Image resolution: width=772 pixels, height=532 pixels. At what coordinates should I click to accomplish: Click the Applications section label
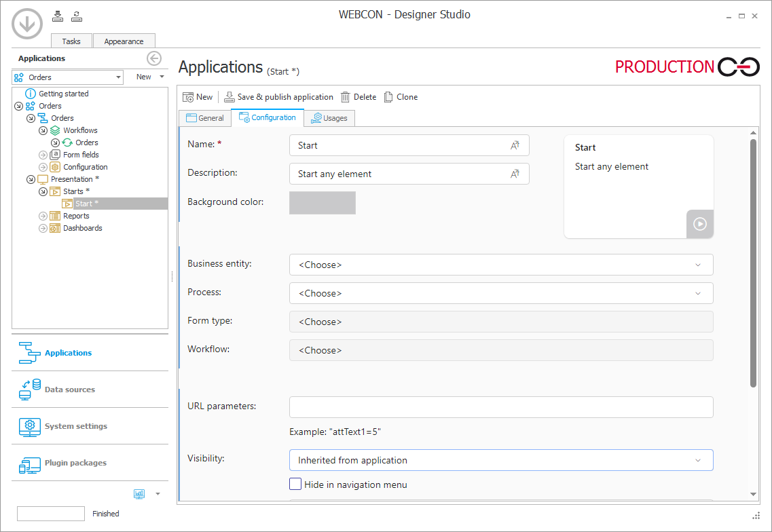[68, 353]
